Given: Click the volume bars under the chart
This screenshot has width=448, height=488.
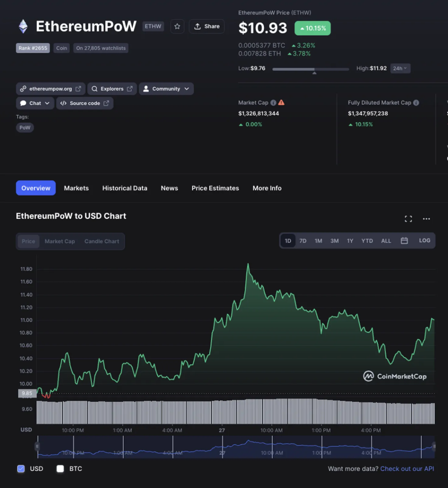Looking at the screenshot, I should [x=236, y=412].
